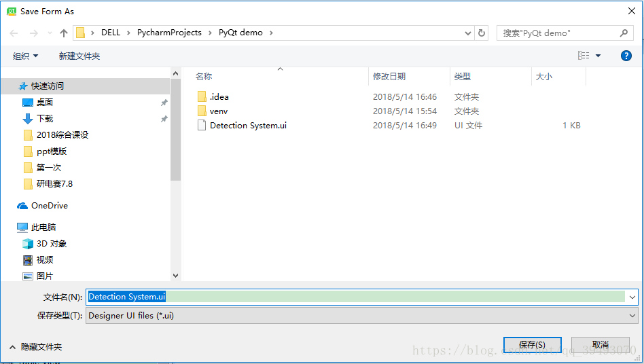Click navigation pane scroll down arrow
This screenshot has height=364, width=644.
point(175,276)
